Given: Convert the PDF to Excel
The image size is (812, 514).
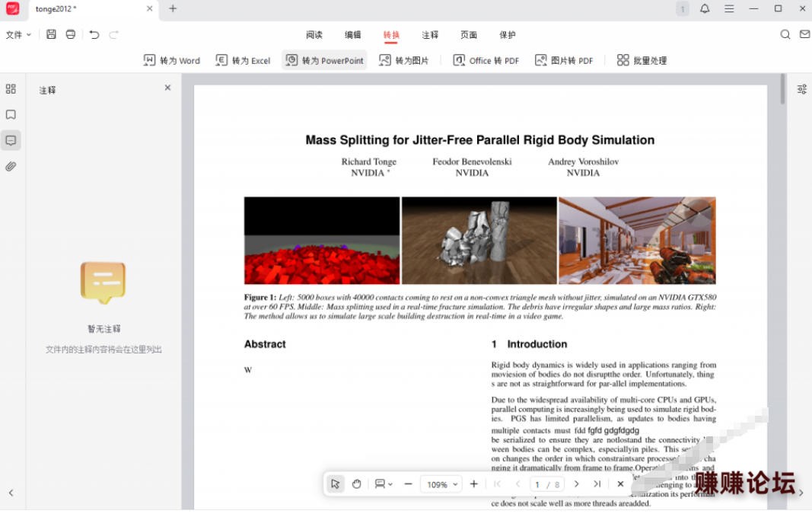Looking at the screenshot, I should (x=243, y=60).
